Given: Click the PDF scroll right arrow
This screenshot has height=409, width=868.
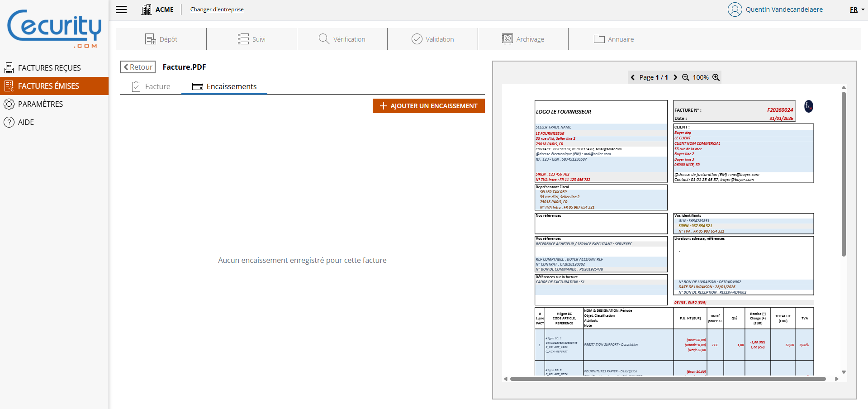Looking at the screenshot, I should 837,379.
